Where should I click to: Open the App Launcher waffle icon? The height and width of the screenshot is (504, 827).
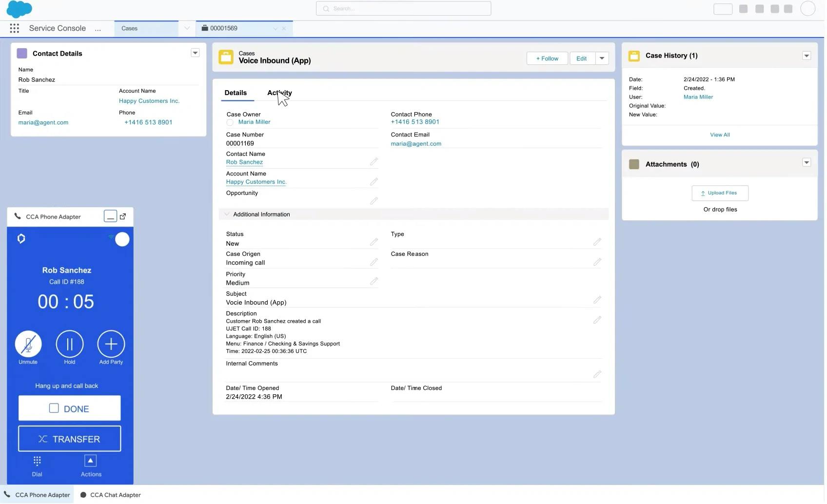tap(14, 28)
